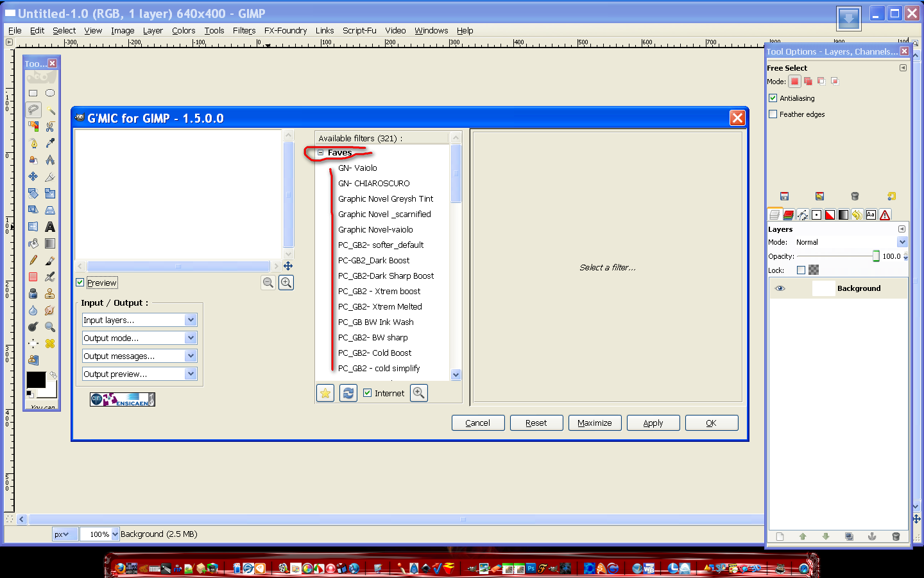Select the Scissors Select tool
Viewport: 924px width, 578px height.
click(x=50, y=127)
